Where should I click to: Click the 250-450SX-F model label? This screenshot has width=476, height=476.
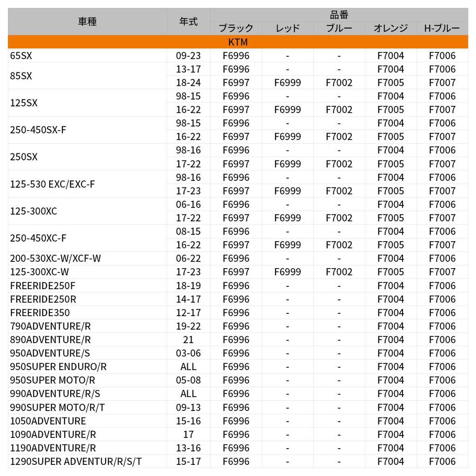click(38, 130)
